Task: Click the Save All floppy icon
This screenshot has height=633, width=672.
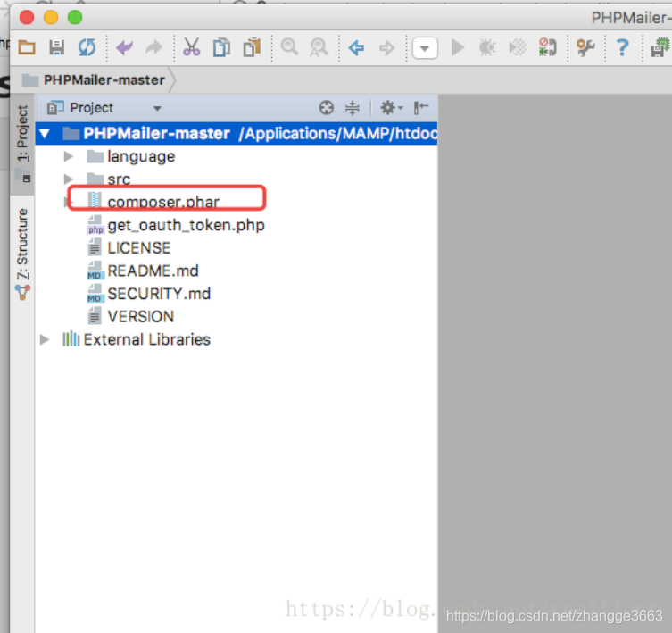Action: pyautogui.click(x=56, y=47)
